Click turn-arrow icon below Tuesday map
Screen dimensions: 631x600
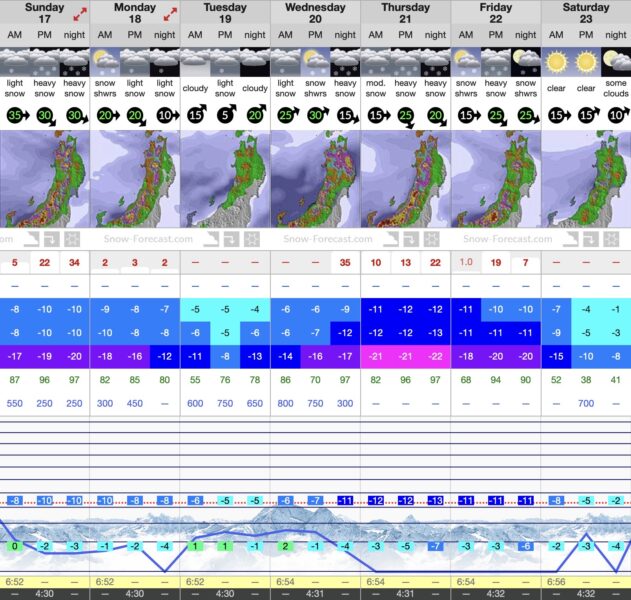tap(231, 239)
